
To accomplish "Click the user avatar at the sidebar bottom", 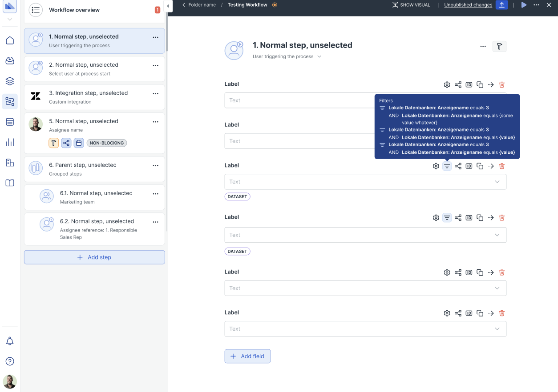I will click(x=10, y=381).
